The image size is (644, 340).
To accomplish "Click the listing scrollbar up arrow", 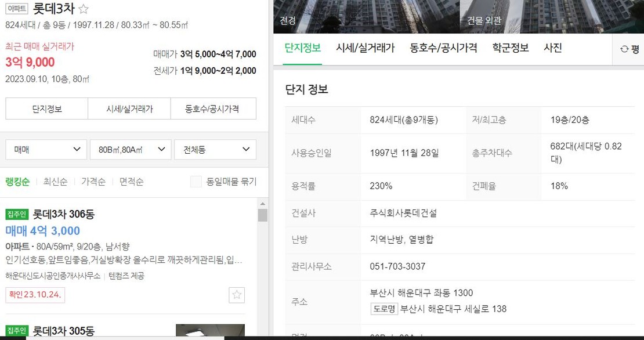I will coord(262,204).
